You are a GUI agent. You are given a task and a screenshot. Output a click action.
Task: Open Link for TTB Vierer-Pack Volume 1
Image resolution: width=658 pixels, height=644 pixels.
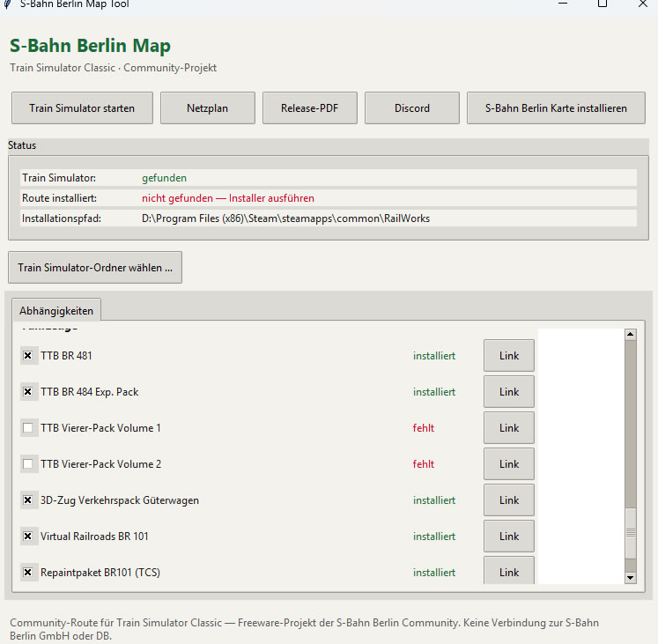pos(509,428)
